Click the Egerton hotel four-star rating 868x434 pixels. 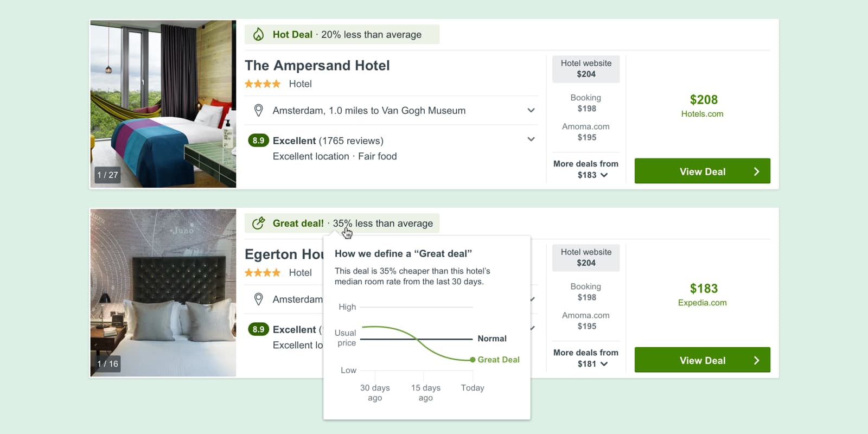(x=263, y=273)
